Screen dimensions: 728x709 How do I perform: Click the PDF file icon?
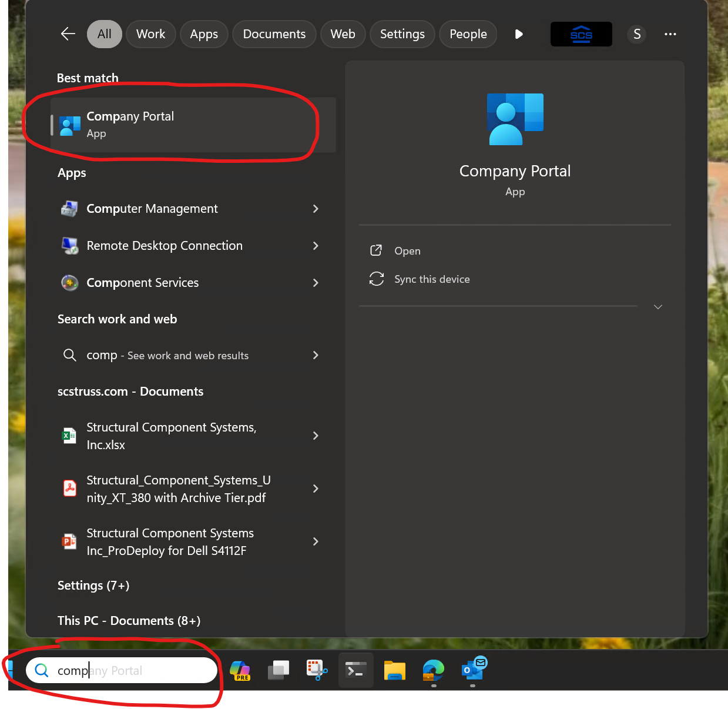point(69,488)
